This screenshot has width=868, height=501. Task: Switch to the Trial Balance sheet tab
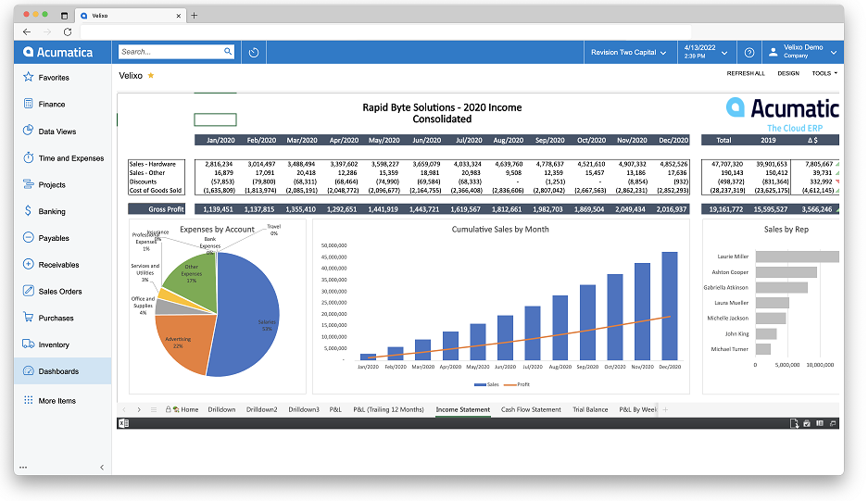[590, 409]
